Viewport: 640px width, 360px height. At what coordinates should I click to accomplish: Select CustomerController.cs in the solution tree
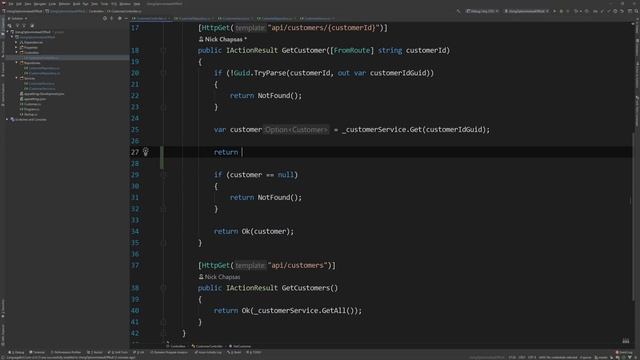click(x=41, y=58)
